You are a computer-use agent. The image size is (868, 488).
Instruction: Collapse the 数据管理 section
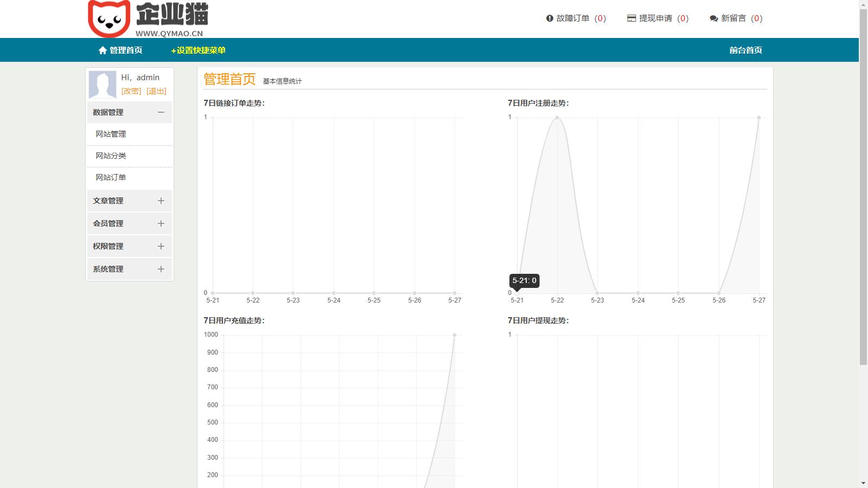pos(161,112)
